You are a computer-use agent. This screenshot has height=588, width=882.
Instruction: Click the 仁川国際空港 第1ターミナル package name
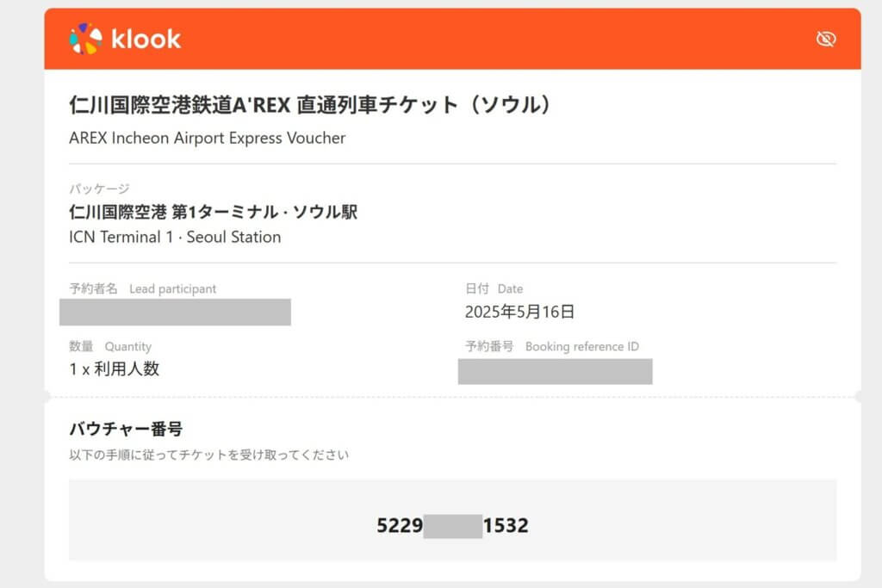(x=213, y=212)
